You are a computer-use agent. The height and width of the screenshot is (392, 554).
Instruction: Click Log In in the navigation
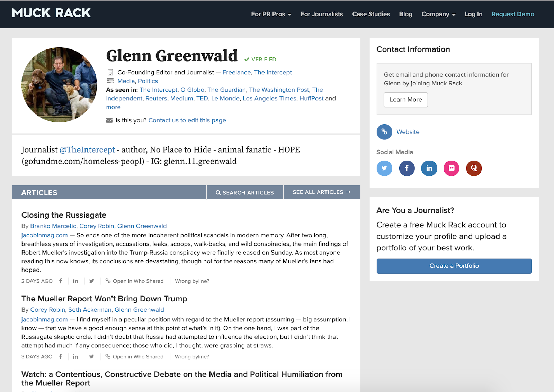473,14
